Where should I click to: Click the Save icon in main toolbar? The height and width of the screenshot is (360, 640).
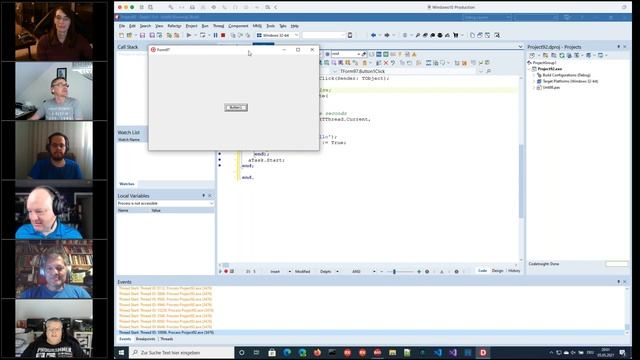142,36
